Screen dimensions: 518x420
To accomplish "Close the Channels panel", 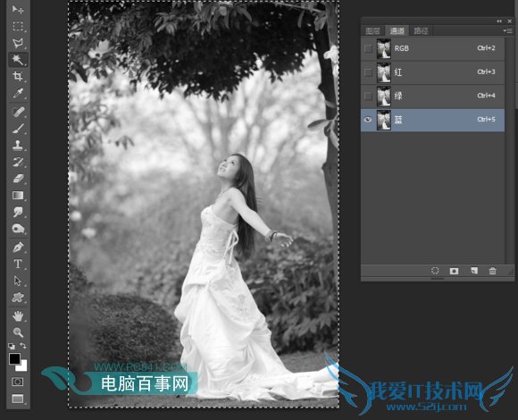I will point(510,21).
